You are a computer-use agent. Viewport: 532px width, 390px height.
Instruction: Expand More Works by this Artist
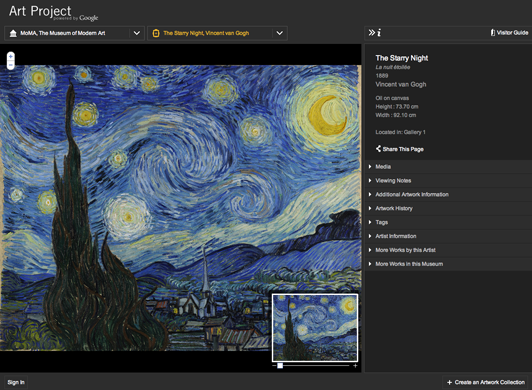pos(449,250)
